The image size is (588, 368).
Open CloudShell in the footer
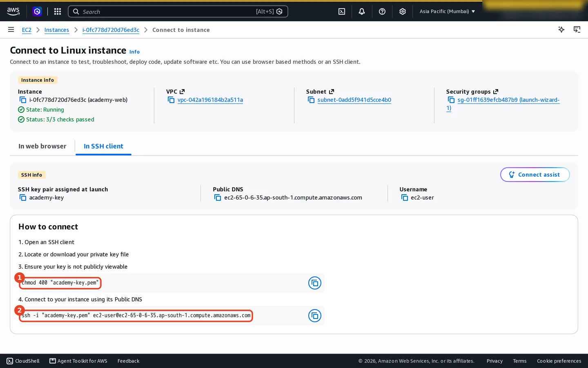23,361
